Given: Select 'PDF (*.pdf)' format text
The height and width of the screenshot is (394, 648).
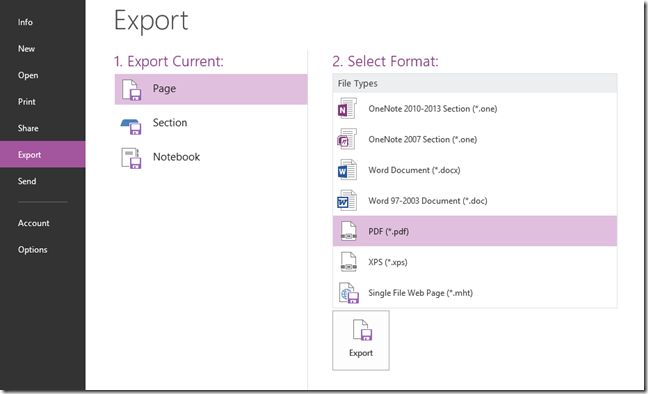Looking at the screenshot, I should 388,232.
